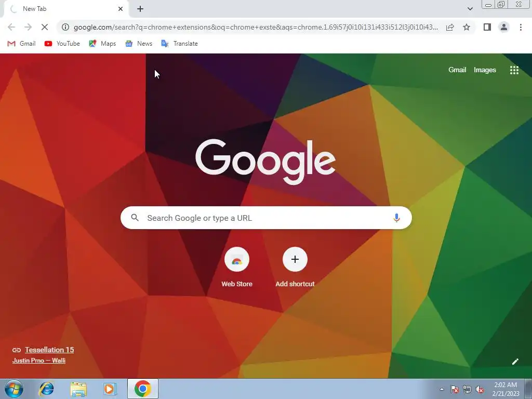Image resolution: width=532 pixels, height=399 pixels.
Task: Open the Action Center flag icon
Action: tap(454, 389)
